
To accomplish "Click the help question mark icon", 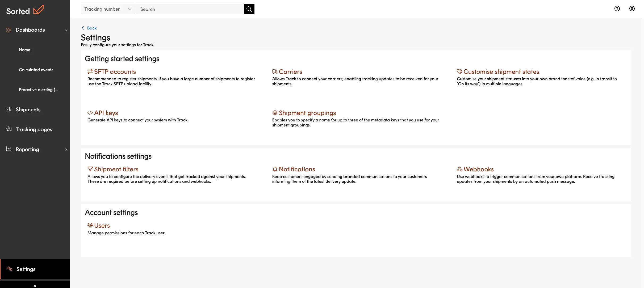I will (x=617, y=9).
